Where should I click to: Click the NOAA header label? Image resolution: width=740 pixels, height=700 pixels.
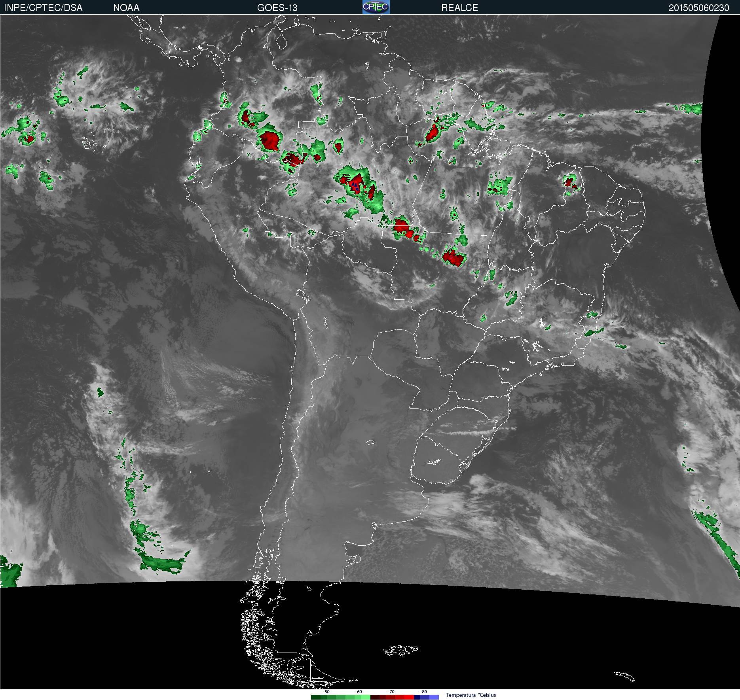[126, 8]
